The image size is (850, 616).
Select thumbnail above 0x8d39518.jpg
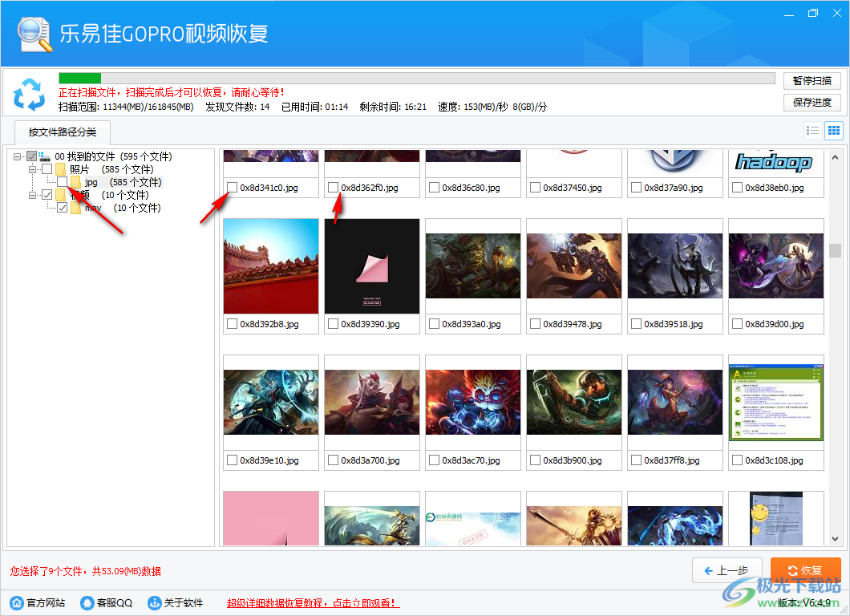[x=675, y=266]
